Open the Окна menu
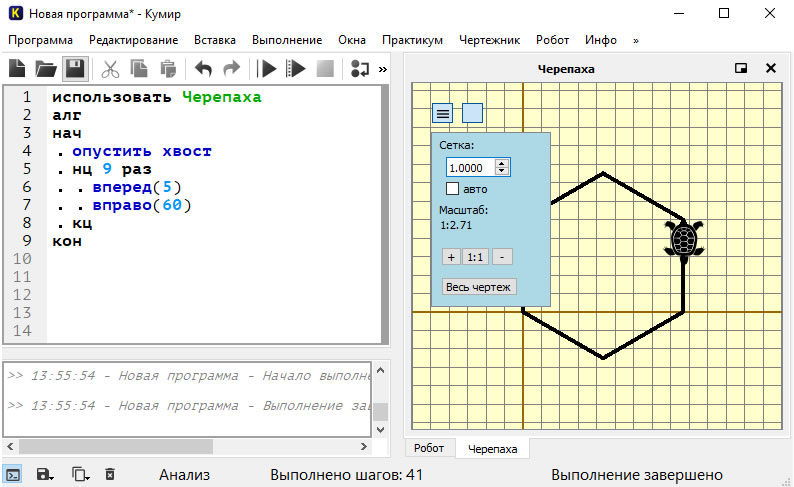This screenshot has width=794, height=487. point(352,40)
